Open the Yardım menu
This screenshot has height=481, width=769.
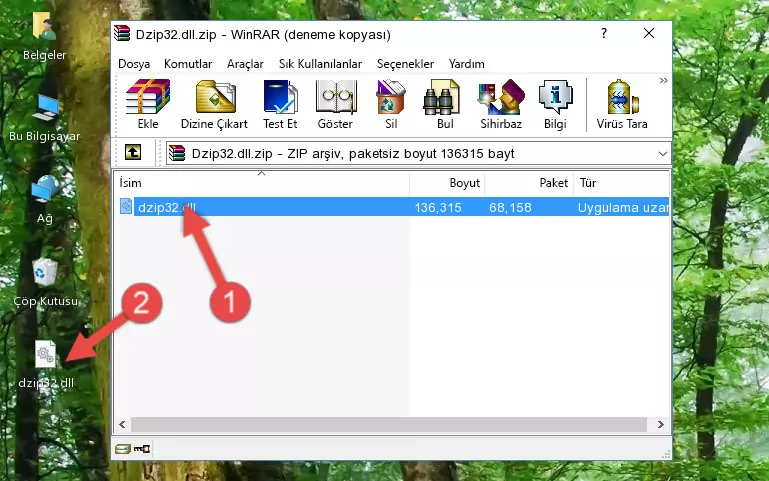pyautogui.click(x=466, y=64)
